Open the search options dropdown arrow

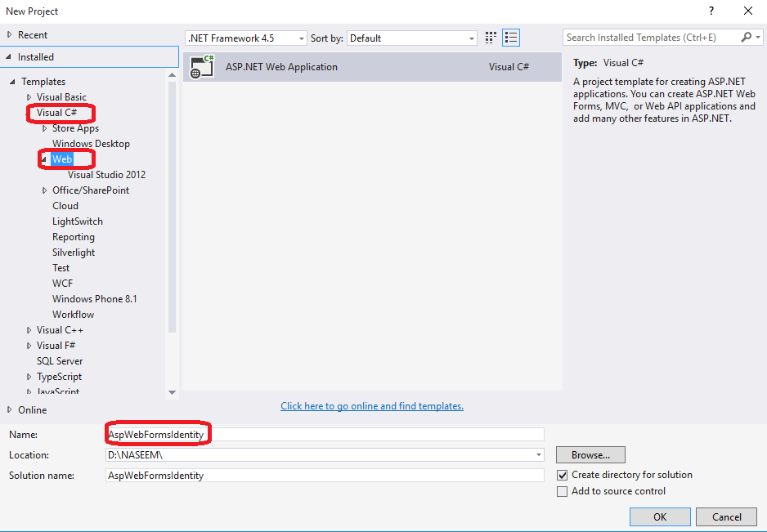coord(758,37)
